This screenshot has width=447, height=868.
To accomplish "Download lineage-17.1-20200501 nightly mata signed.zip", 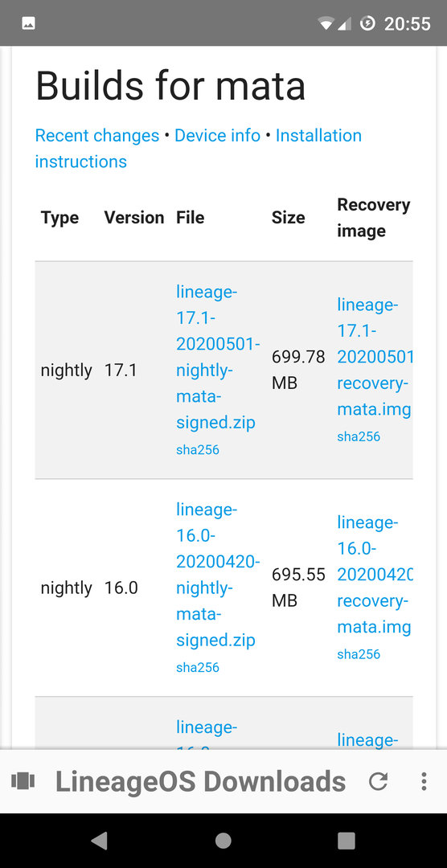I will [218, 357].
